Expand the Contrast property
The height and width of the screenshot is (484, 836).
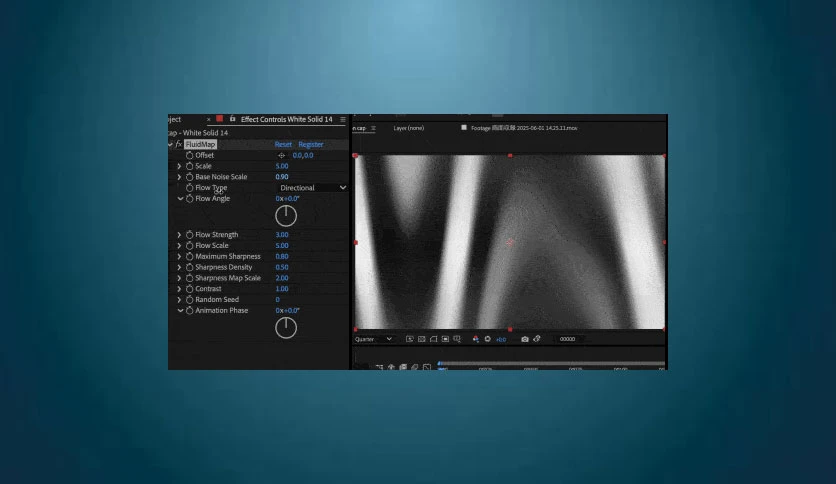(x=180, y=288)
